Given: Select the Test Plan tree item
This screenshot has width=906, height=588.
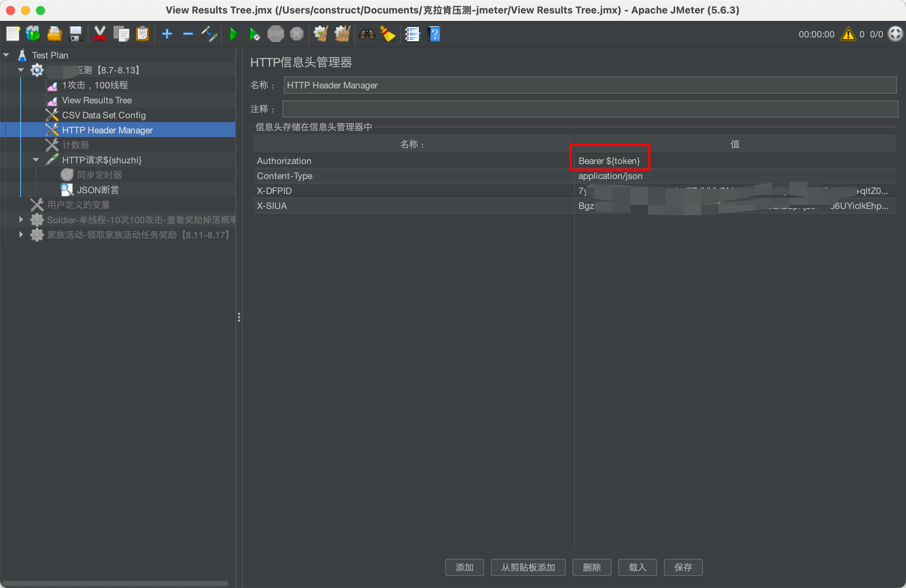Looking at the screenshot, I should click(50, 55).
